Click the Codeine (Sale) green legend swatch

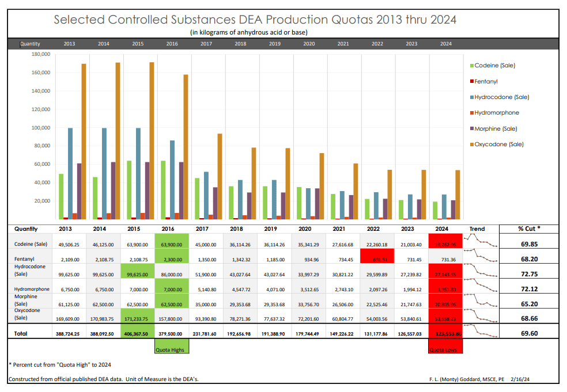472,66
